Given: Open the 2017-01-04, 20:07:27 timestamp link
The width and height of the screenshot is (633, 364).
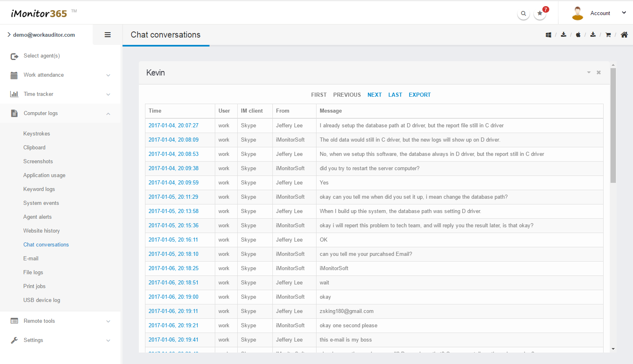Looking at the screenshot, I should pos(174,126).
